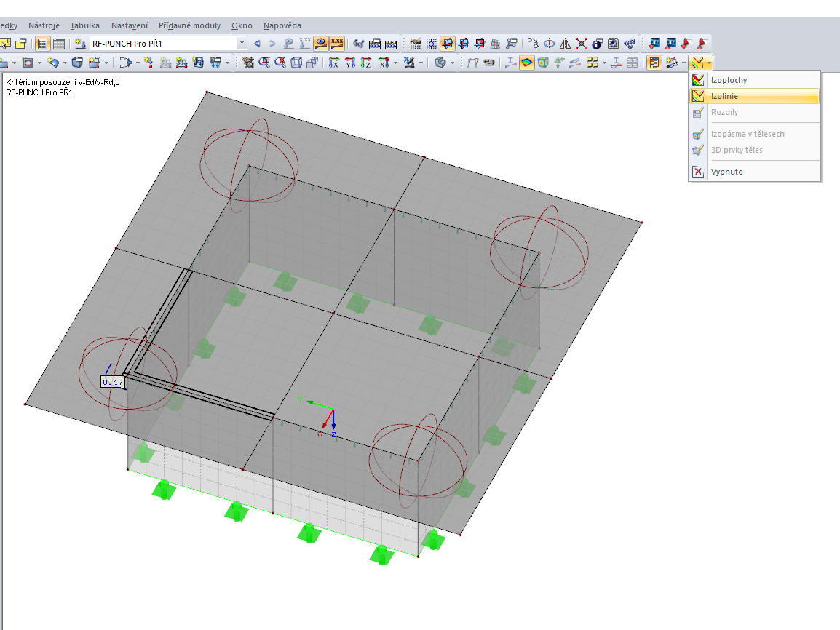Set view in Y direction
This screenshot has height=630, width=840.
350,63
